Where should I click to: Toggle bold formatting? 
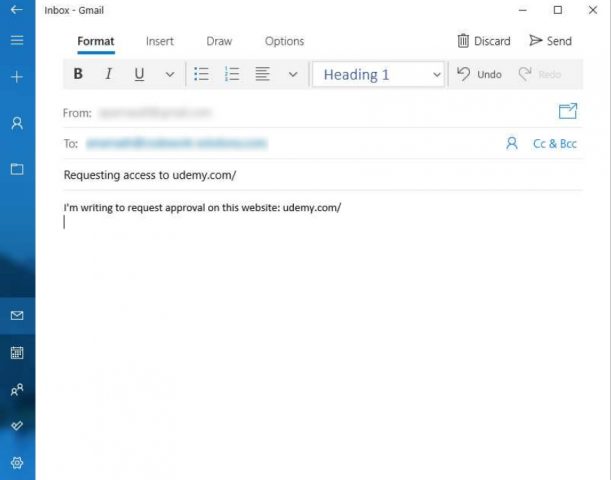[x=78, y=74]
